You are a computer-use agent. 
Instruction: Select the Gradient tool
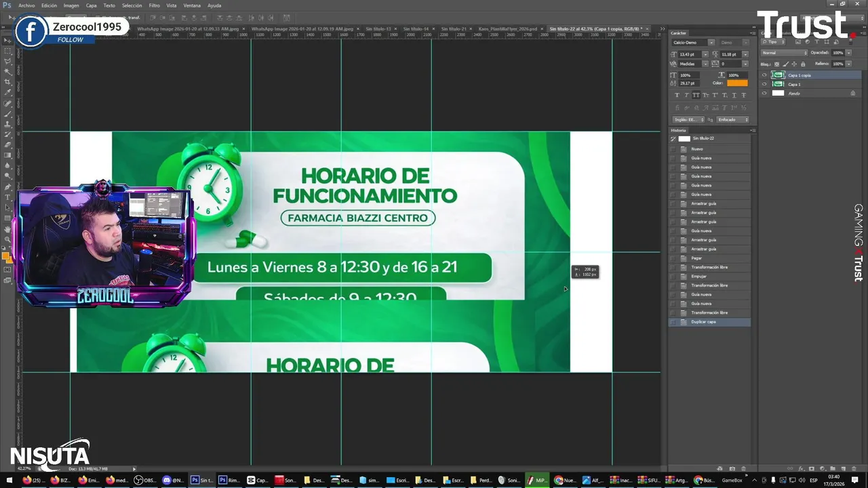(x=8, y=155)
